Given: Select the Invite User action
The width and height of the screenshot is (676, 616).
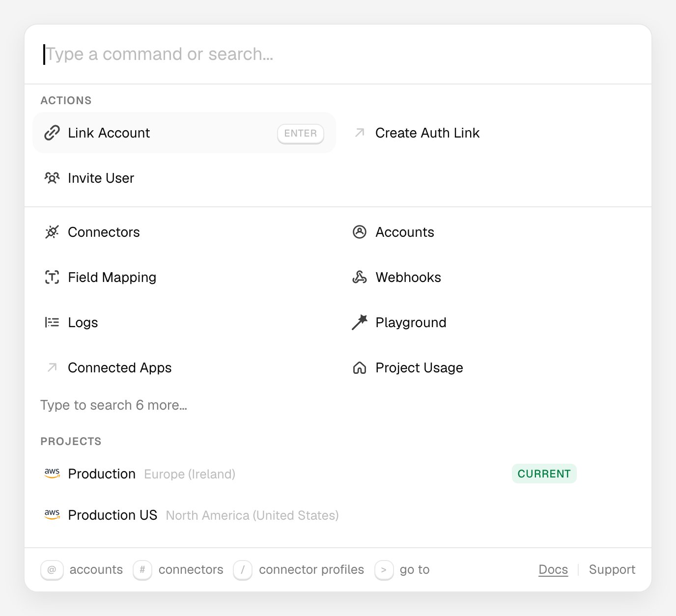Looking at the screenshot, I should tap(184, 178).
